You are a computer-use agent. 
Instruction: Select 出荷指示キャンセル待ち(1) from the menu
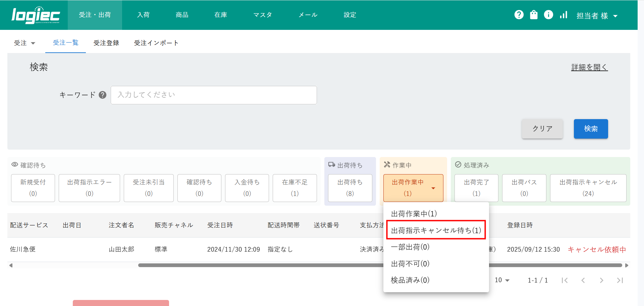(x=436, y=230)
